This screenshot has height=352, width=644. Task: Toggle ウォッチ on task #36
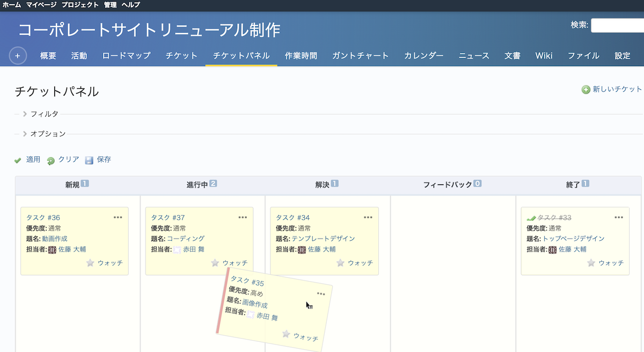click(x=111, y=263)
